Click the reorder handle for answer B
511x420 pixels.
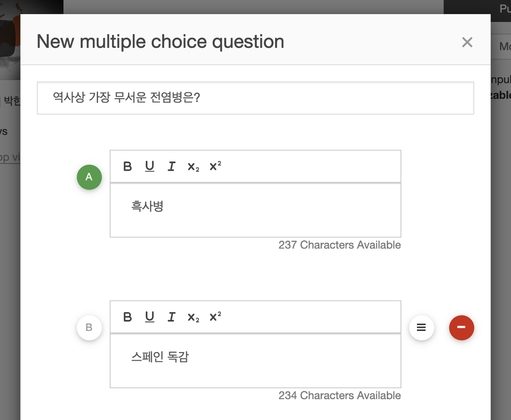421,328
